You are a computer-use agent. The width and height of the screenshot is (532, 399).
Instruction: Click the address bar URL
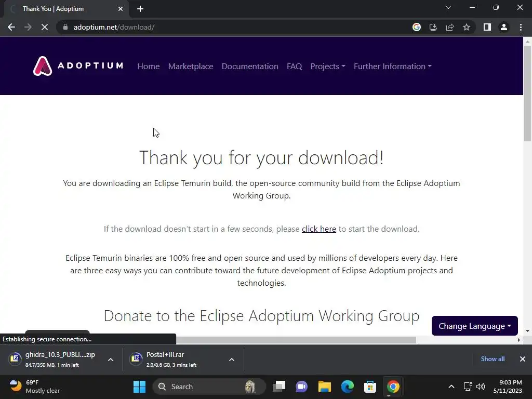(x=114, y=27)
